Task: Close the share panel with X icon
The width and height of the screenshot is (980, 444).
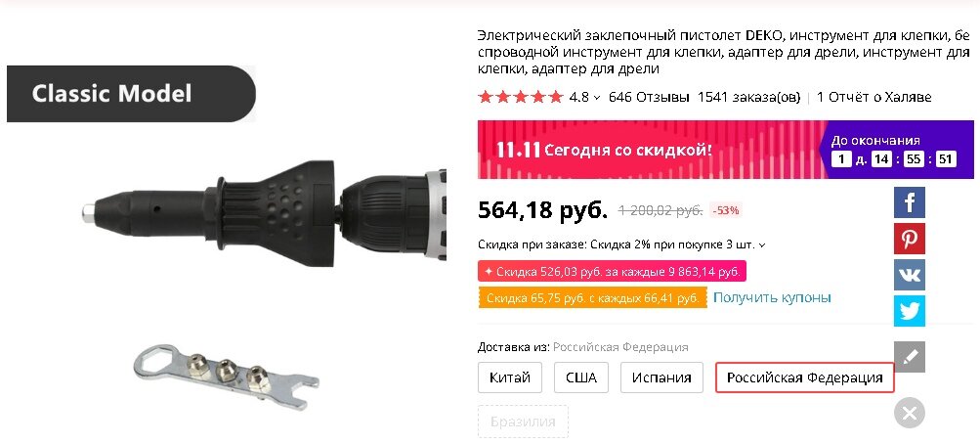Action: [909, 413]
